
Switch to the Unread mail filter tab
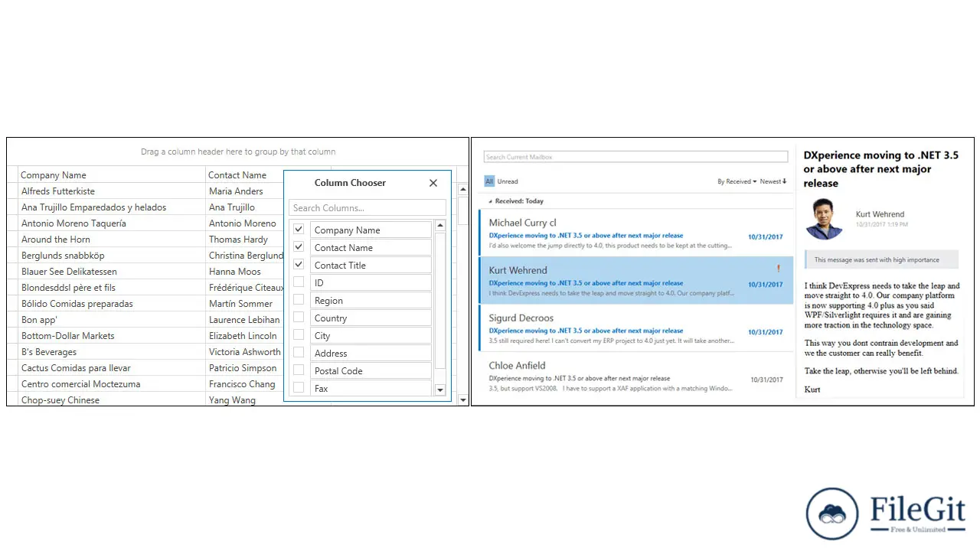coord(508,181)
